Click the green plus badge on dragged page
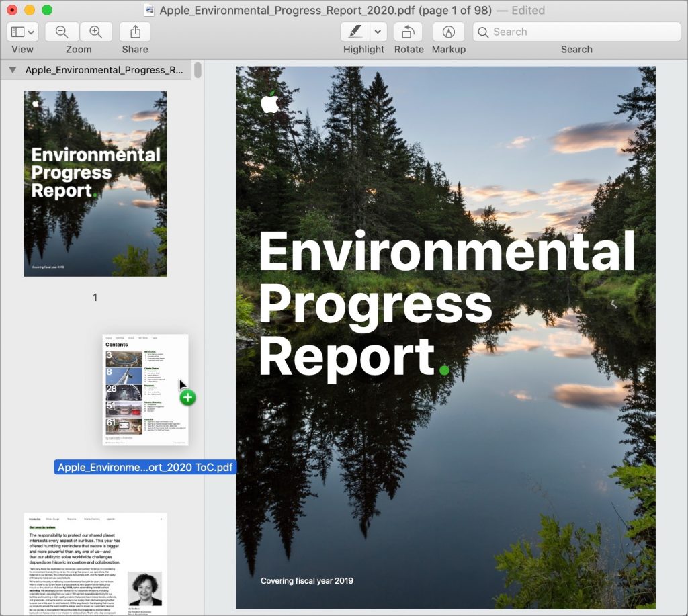The image size is (688, 616). pos(187,397)
